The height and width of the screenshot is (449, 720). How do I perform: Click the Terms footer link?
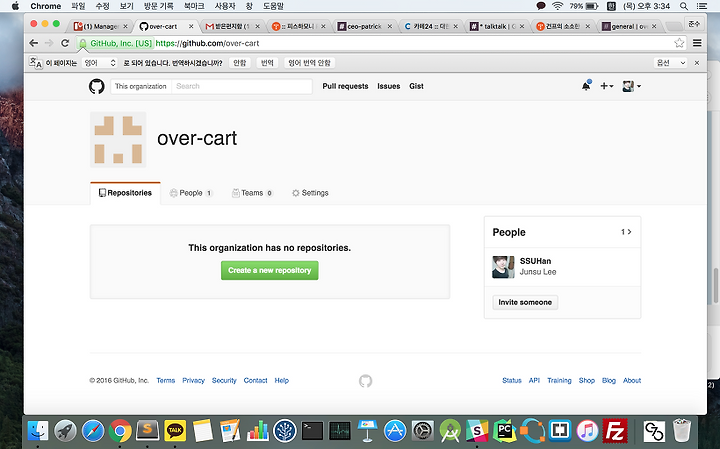(166, 381)
